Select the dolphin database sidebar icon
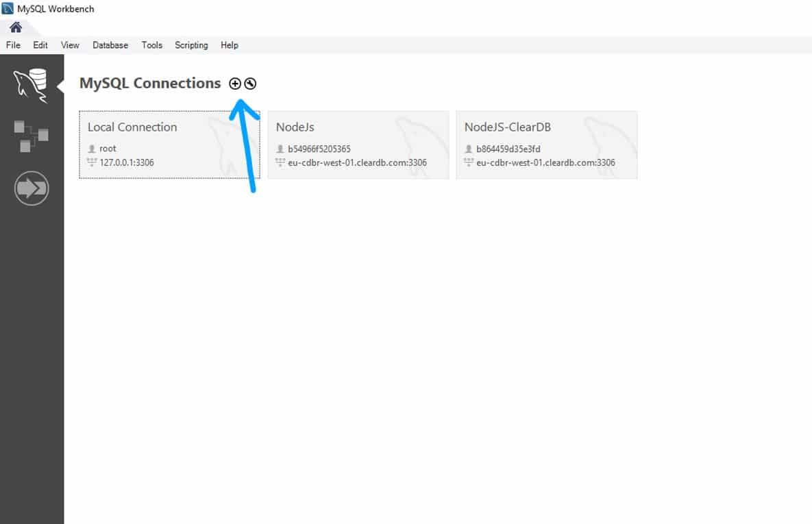Viewport: 812px width, 524px height. tap(31, 86)
